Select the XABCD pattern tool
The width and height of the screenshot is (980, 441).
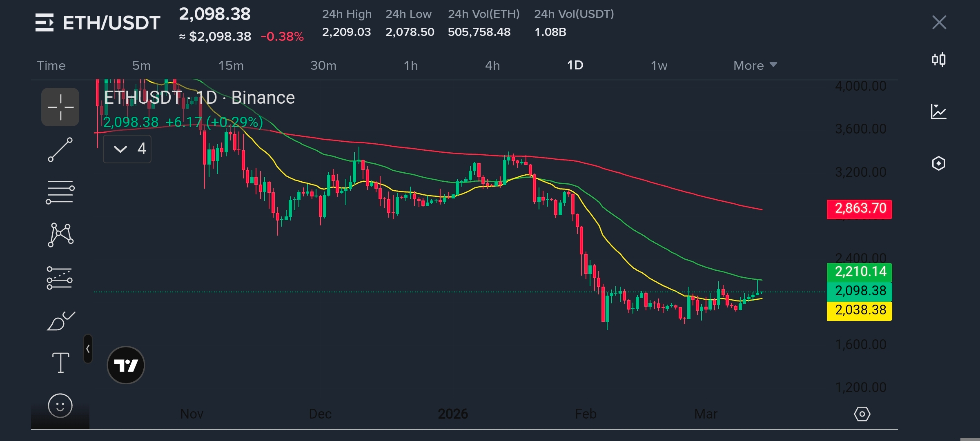click(x=60, y=235)
